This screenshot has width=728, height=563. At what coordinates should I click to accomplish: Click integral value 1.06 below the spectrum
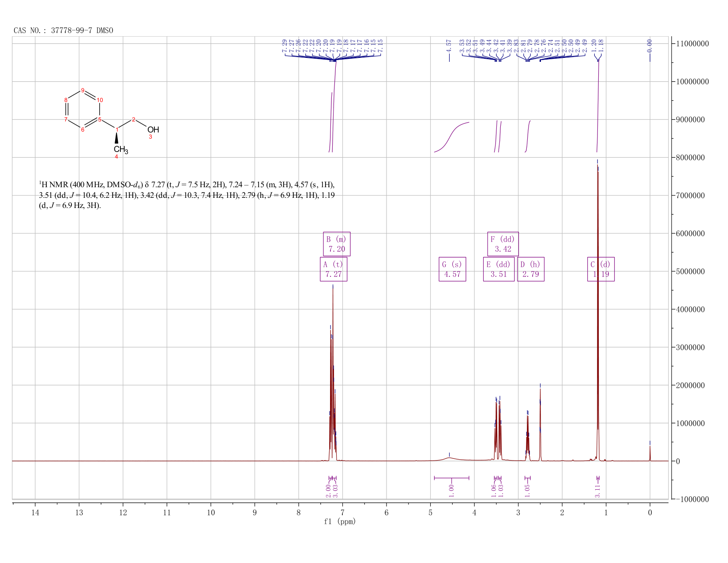pyautogui.click(x=494, y=491)
